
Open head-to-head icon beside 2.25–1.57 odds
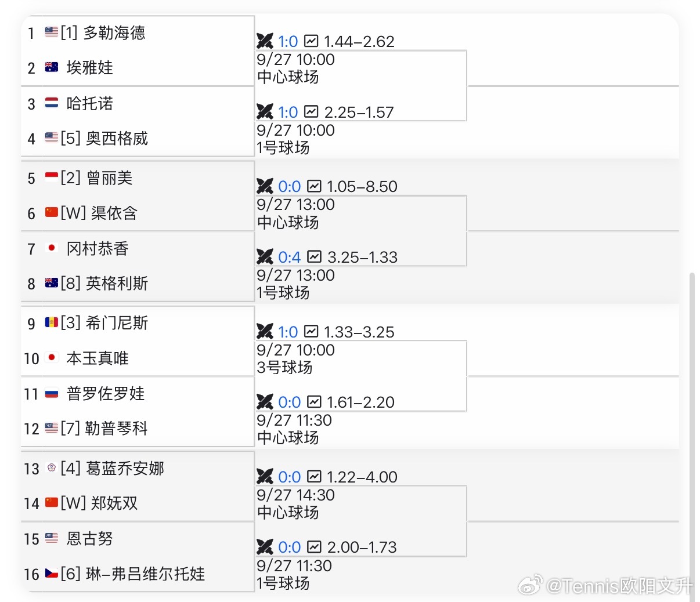click(265, 111)
